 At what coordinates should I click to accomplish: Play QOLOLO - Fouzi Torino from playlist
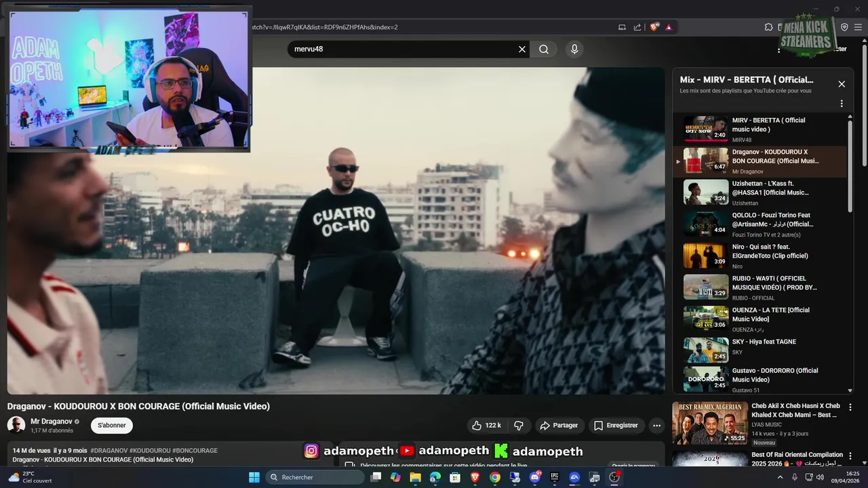[759, 224]
